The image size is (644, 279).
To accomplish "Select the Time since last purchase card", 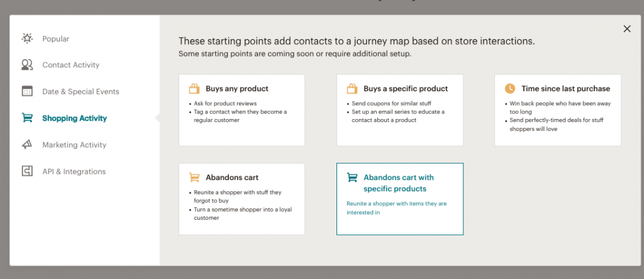I will (558, 110).
